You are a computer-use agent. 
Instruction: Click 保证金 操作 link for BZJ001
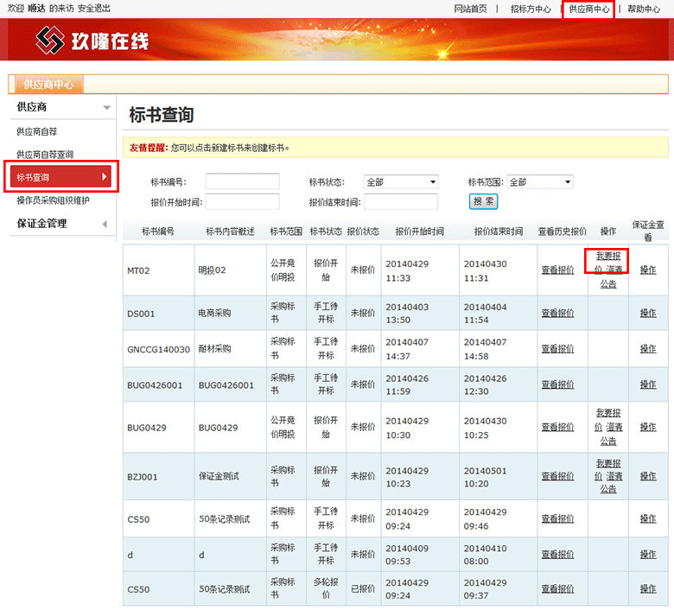point(648,476)
